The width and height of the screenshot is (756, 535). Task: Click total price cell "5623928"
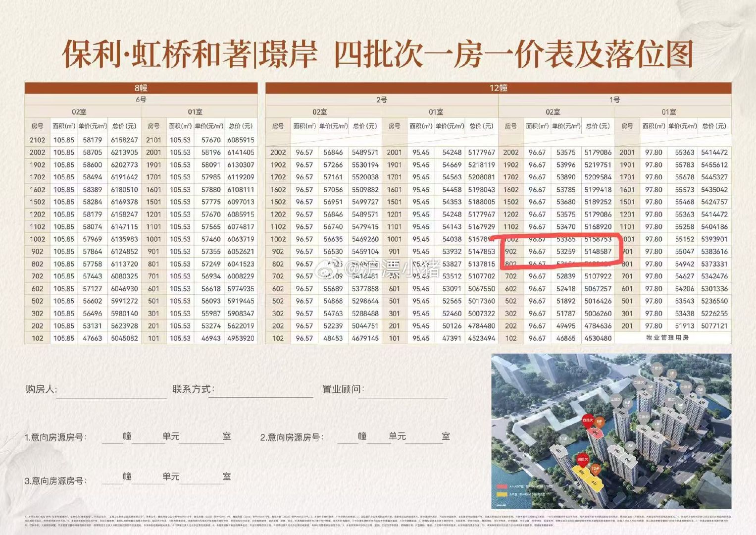tap(124, 326)
